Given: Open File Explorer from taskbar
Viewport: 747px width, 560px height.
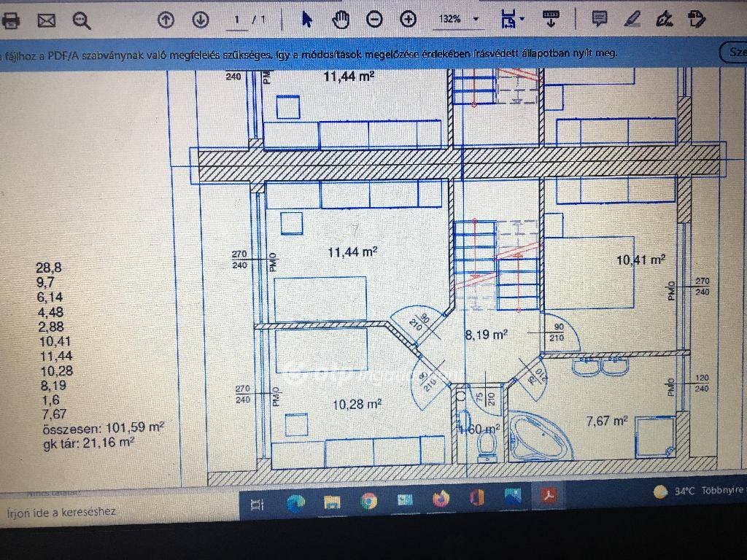Looking at the screenshot, I should tap(332, 503).
